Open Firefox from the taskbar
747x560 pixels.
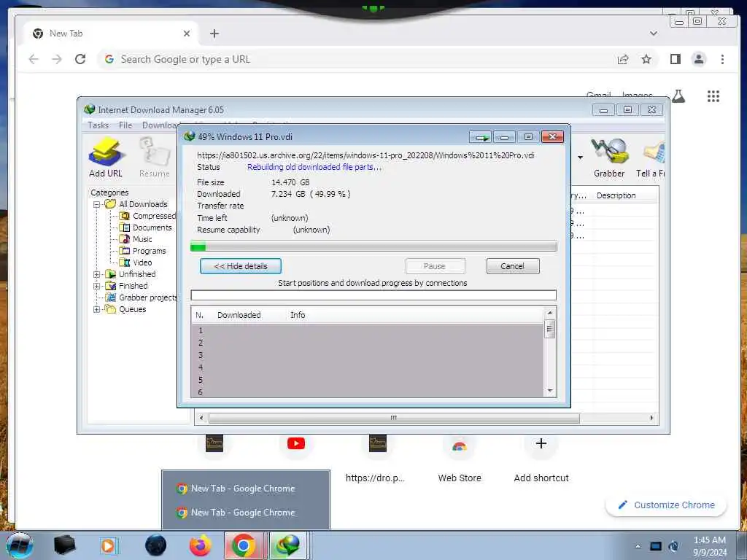pos(200,545)
